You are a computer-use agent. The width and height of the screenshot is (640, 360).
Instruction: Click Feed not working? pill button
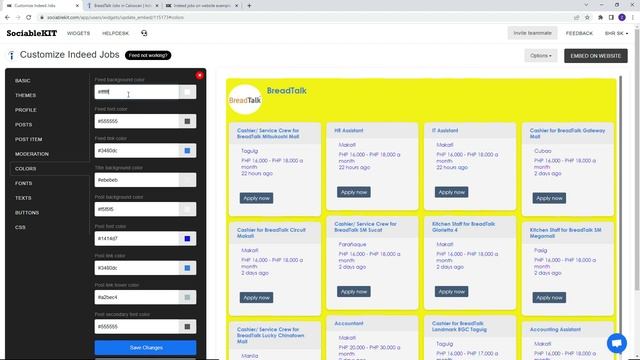(148, 55)
